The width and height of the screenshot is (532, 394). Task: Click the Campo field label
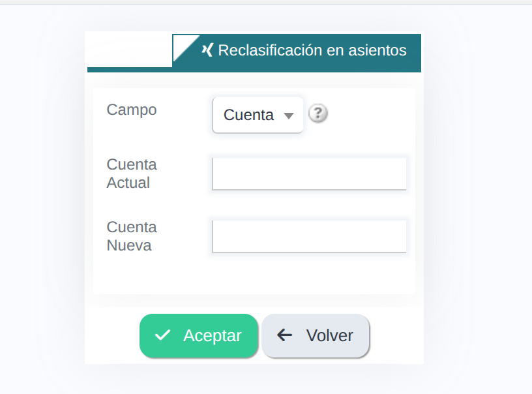[x=132, y=110]
